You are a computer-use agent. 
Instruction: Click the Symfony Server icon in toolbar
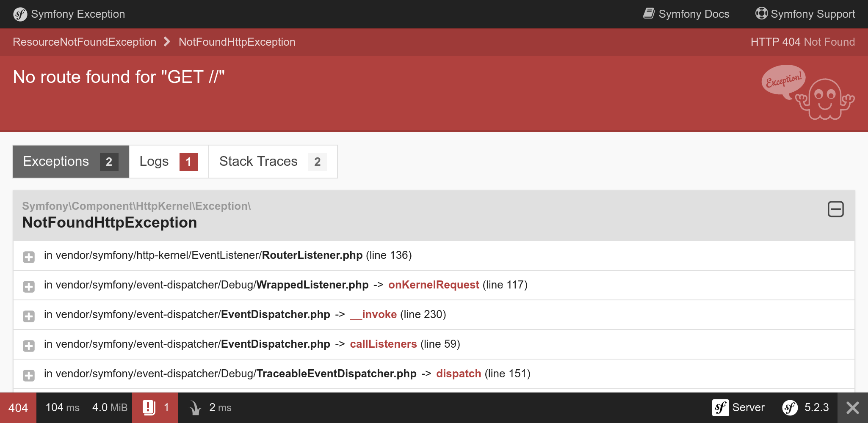(720, 408)
